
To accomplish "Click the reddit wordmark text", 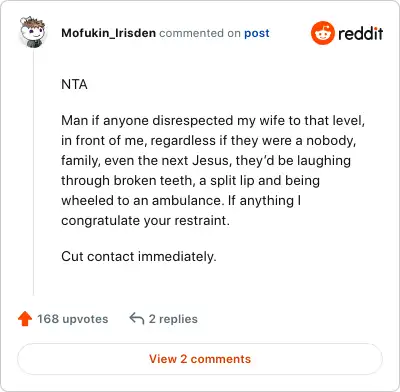I will tap(361, 33).
